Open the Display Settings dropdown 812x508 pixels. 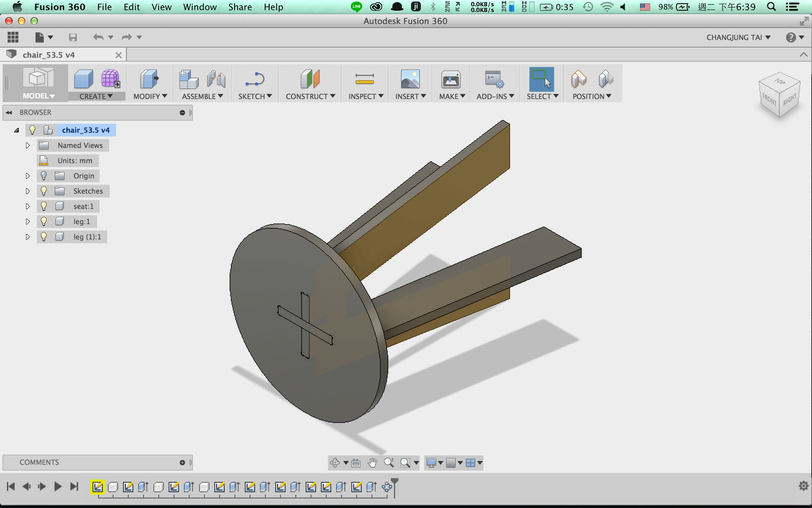click(435, 463)
